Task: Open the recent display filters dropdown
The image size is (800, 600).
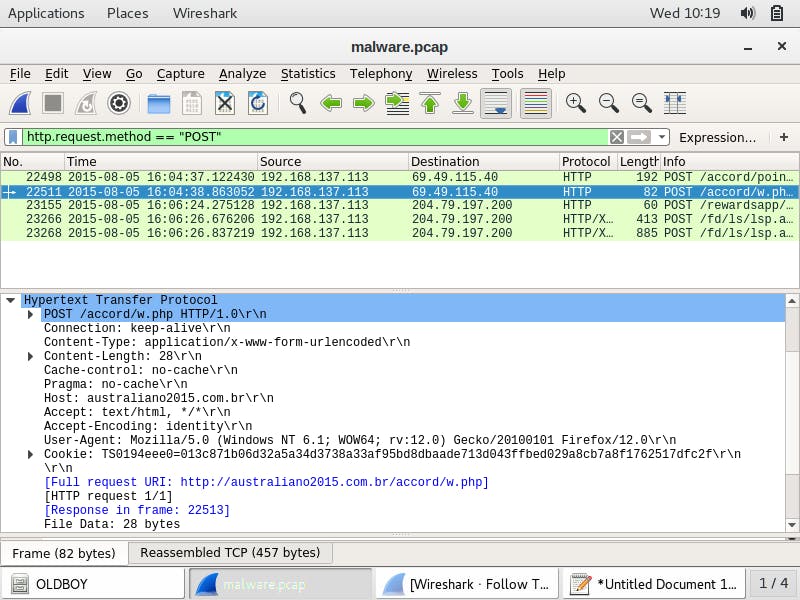Action: 662,137
